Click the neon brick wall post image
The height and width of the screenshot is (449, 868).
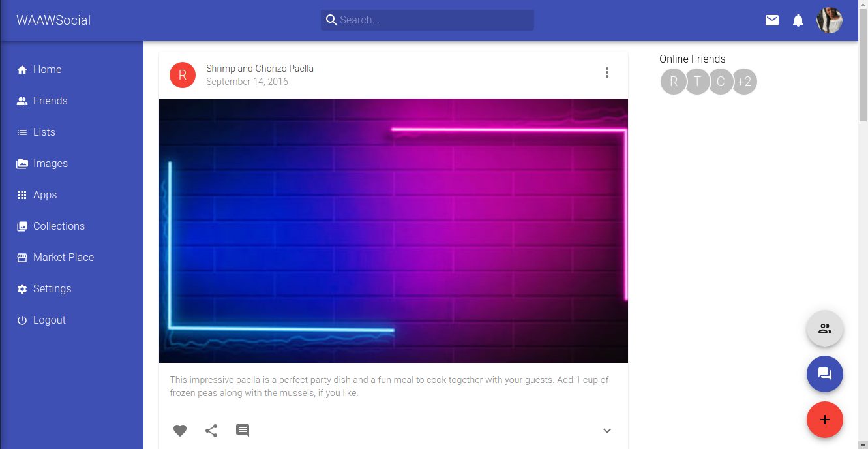pos(393,230)
